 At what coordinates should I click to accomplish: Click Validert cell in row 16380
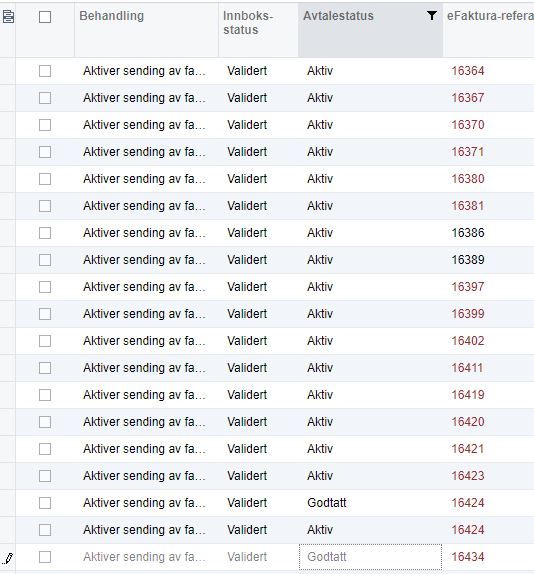coord(247,179)
